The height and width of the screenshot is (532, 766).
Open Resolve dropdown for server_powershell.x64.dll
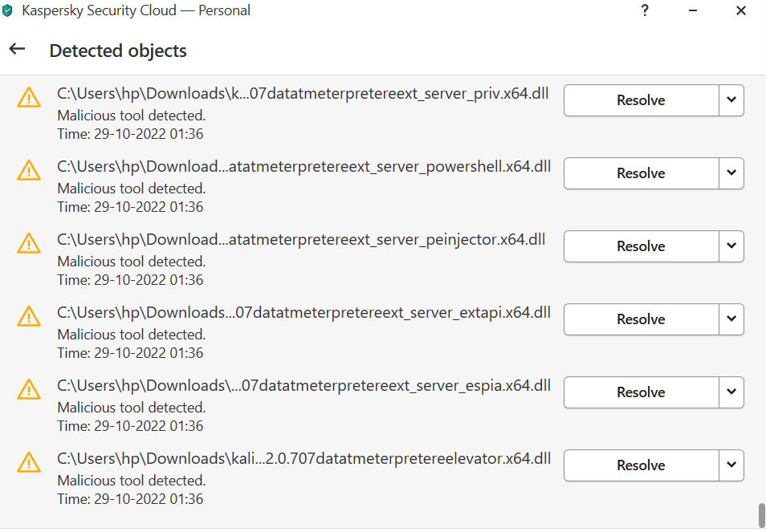(x=731, y=173)
